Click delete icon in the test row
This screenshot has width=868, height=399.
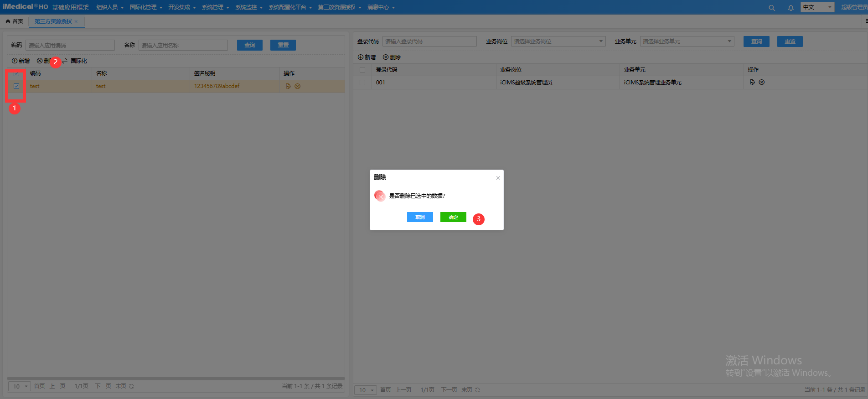(x=298, y=86)
